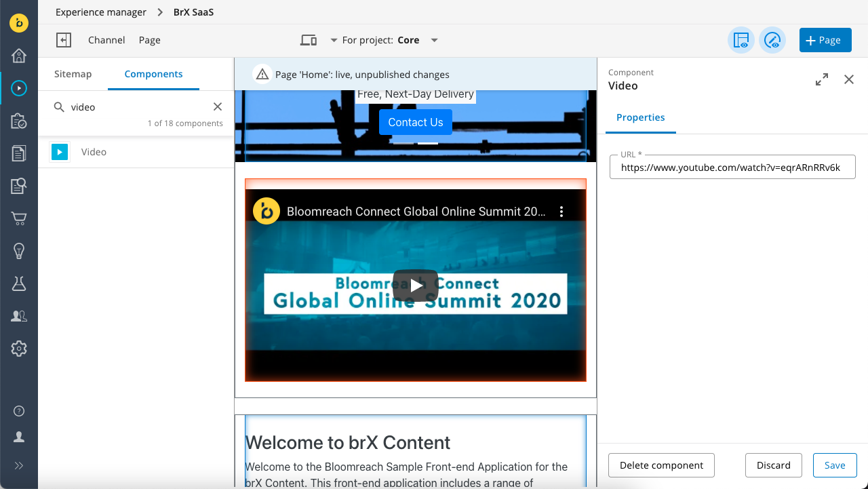
Task: Switch to the Sitemap tab
Action: 73,74
